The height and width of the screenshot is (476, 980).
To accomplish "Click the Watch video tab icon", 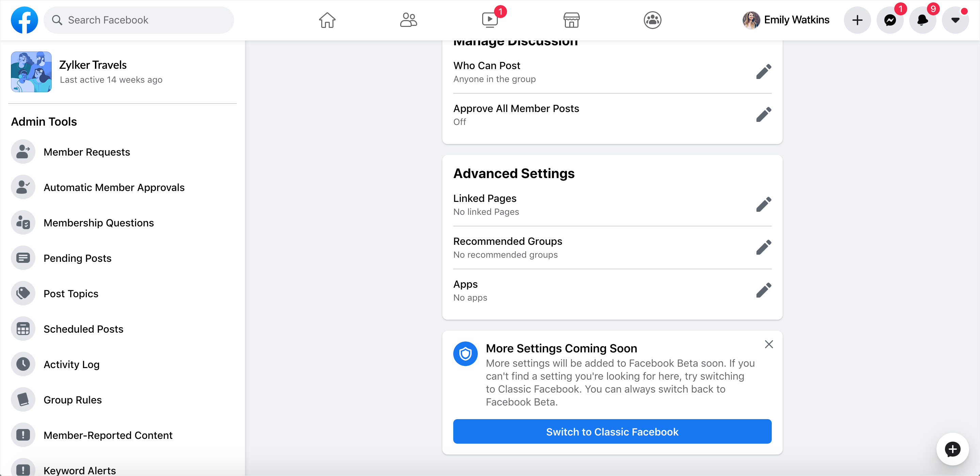I will [x=490, y=20].
